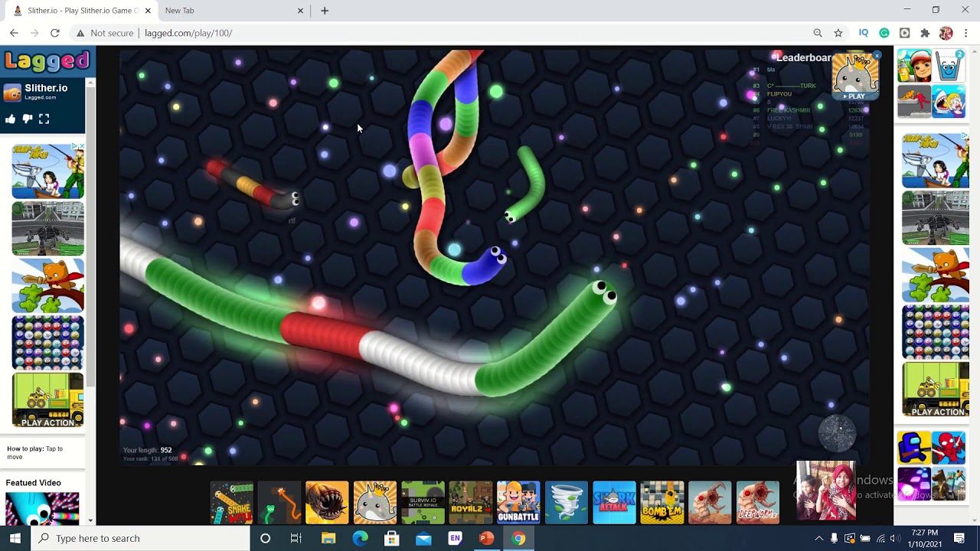This screenshot has height=551, width=980.
Task: Open the green and orange snake game thumbnail
Action: 279,503
